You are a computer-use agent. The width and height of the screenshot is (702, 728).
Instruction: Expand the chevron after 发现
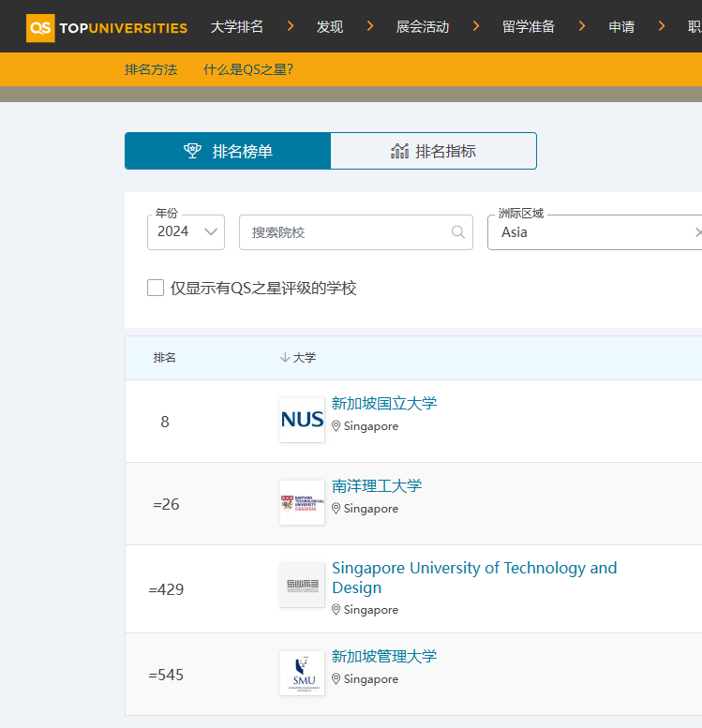[370, 26]
